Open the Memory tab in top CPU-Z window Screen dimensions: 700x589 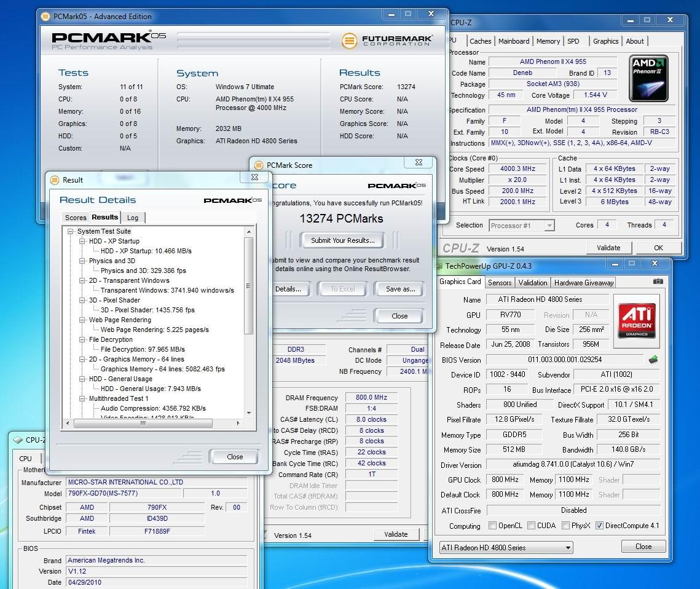coord(548,41)
